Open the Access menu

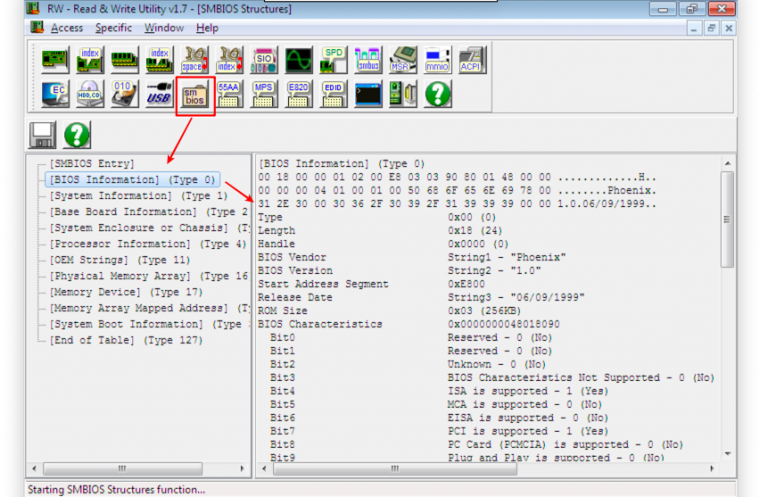point(66,28)
